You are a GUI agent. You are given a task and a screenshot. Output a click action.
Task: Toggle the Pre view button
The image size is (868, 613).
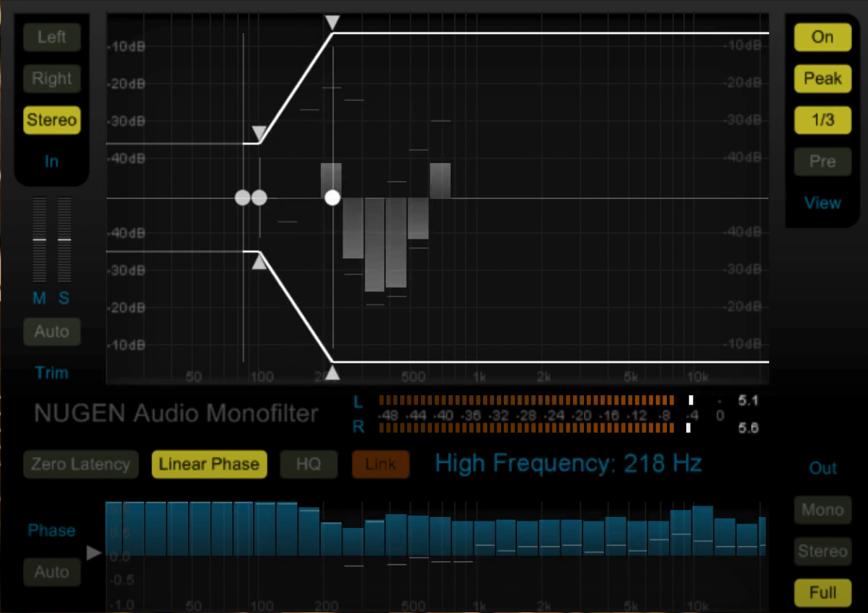[823, 162]
